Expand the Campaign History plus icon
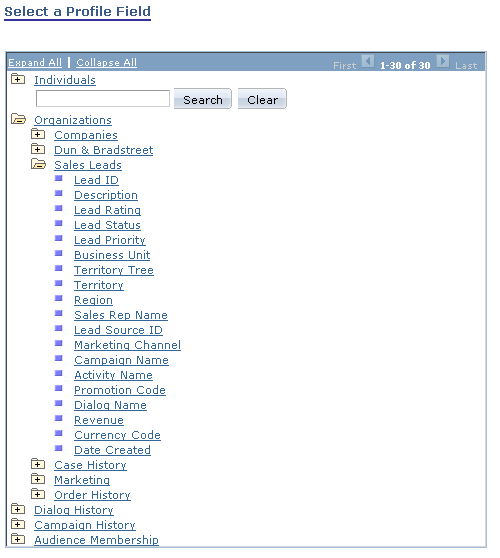This screenshot has height=558, width=500. (x=18, y=524)
